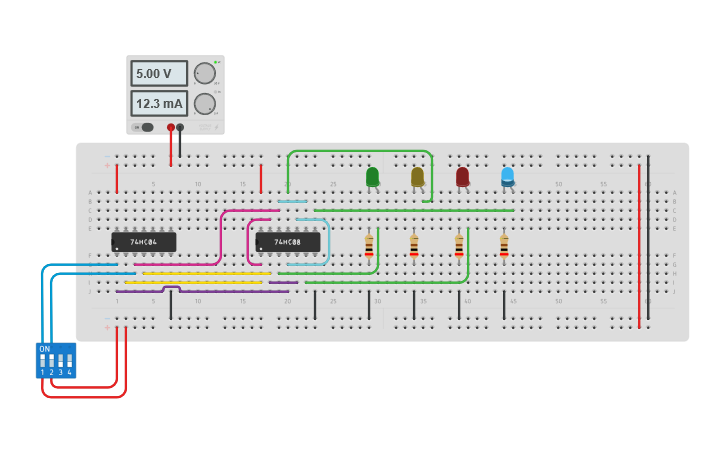This screenshot has width=725, height=453.
Task: Toggle DIP switch number 3
Action: pos(61,361)
